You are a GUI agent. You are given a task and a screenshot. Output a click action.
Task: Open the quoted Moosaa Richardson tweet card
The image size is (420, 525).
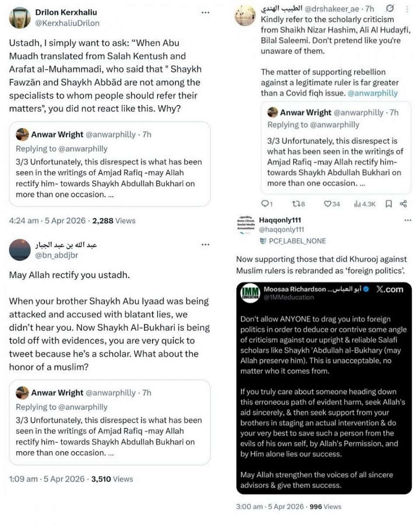pyautogui.click(x=324, y=388)
